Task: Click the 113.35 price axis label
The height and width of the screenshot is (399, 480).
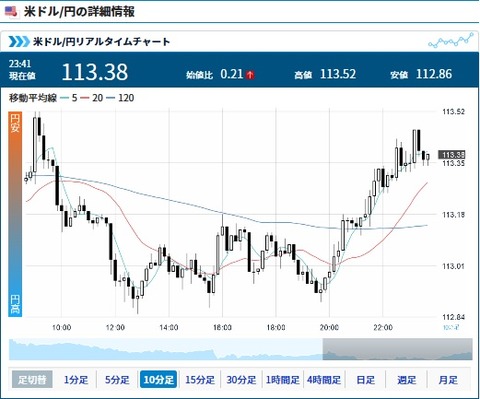Action: (453, 163)
